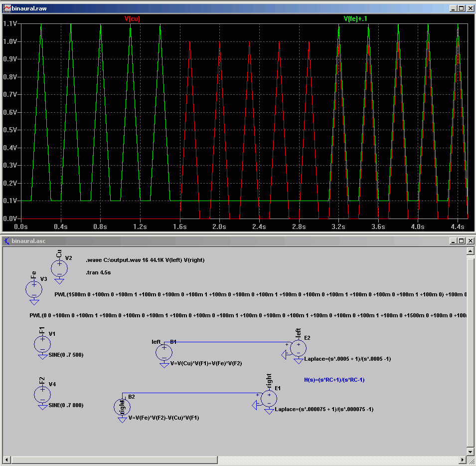Click the .wave output.wav directive text

(145, 260)
